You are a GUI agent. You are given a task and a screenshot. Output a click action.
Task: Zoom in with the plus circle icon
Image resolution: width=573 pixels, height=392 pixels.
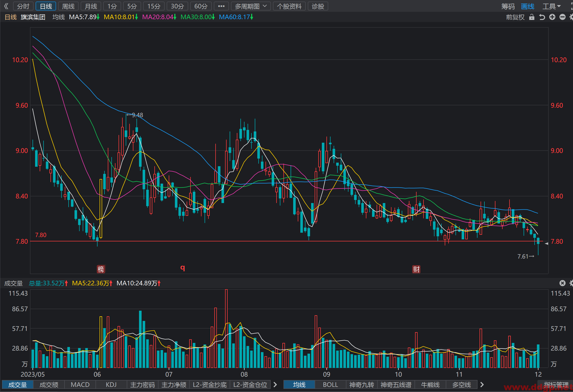click(552, 17)
